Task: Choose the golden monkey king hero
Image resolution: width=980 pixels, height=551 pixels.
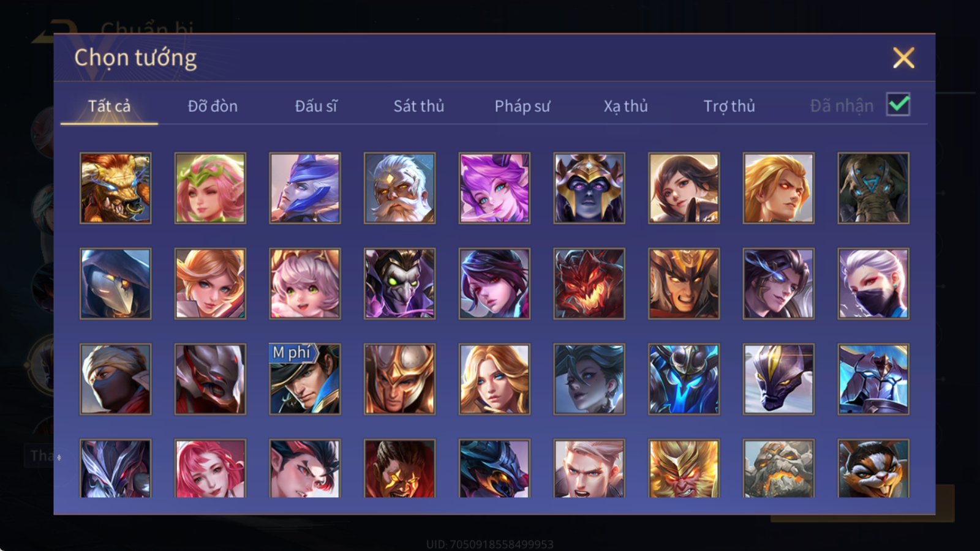Action: tap(684, 468)
